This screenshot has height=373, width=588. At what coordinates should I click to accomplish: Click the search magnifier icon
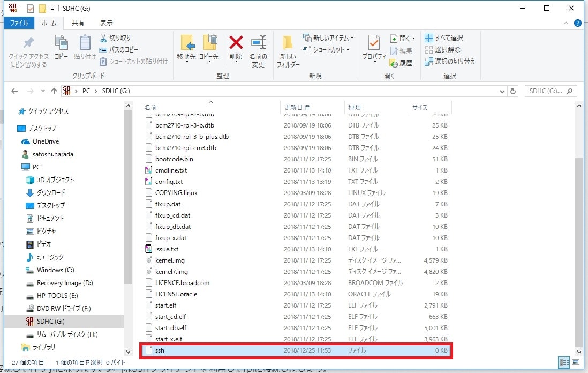click(x=570, y=91)
